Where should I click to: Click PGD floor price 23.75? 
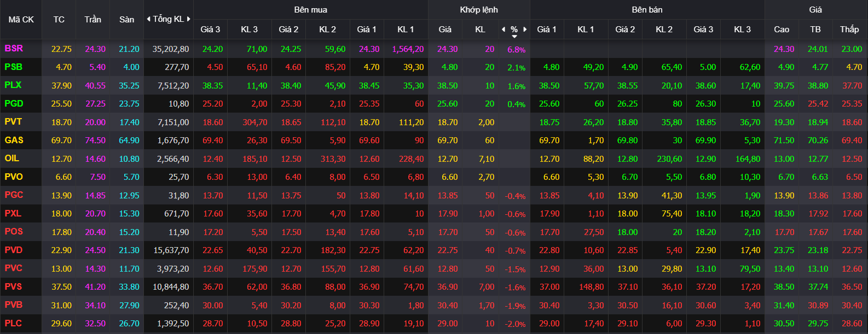pos(129,104)
